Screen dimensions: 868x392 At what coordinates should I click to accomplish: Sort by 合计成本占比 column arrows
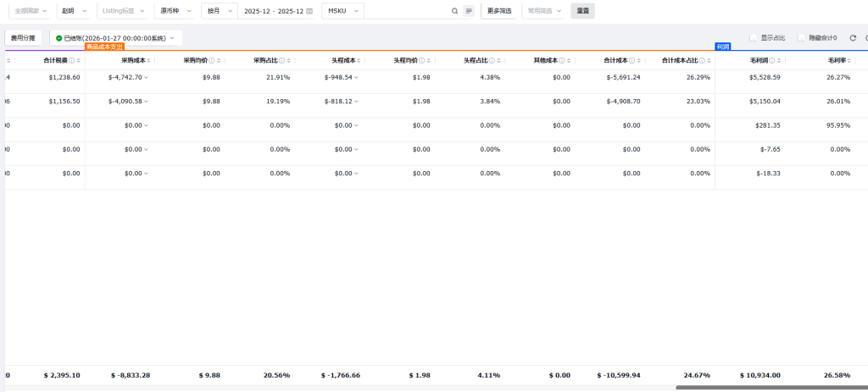click(x=707, y=61)
